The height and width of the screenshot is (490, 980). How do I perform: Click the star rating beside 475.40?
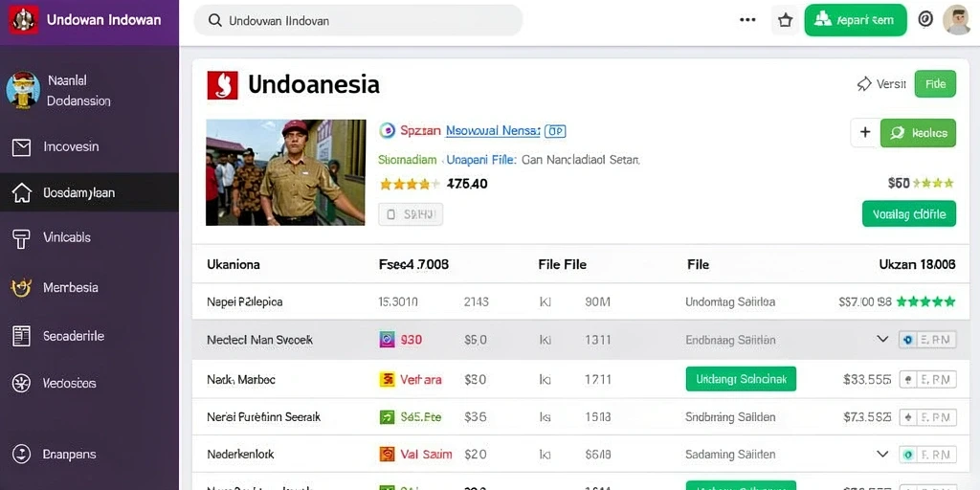pos(410,184)
